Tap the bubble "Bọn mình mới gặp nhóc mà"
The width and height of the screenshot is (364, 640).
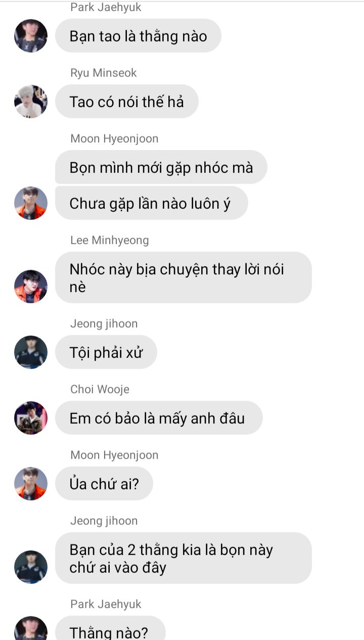pyautogui.click(x=161, y=167)
